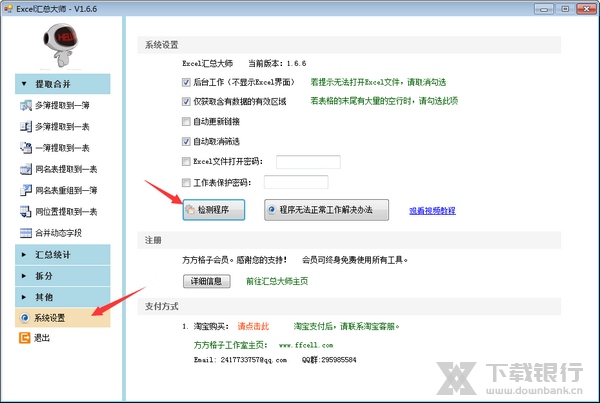The width and height of the screenshot is (600, 403).
Task: Click the red 请点击此 link
Action: [x=253, y=326]
